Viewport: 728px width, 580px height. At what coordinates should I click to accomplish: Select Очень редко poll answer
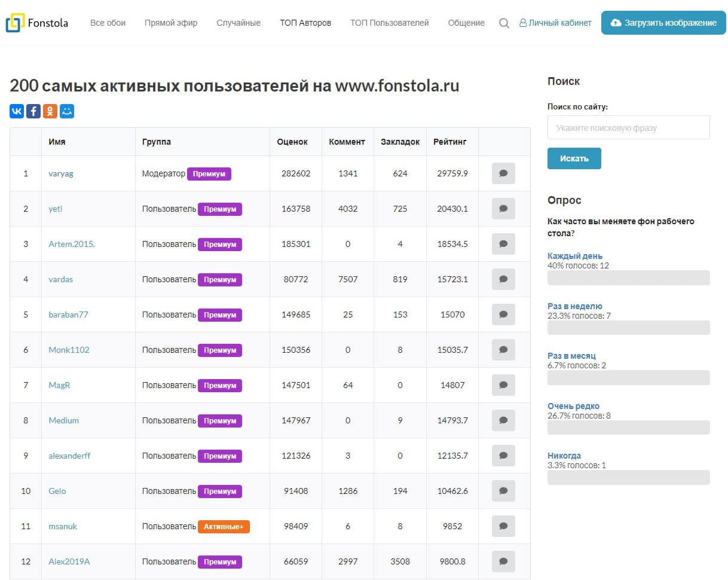(x=573, y=406)
